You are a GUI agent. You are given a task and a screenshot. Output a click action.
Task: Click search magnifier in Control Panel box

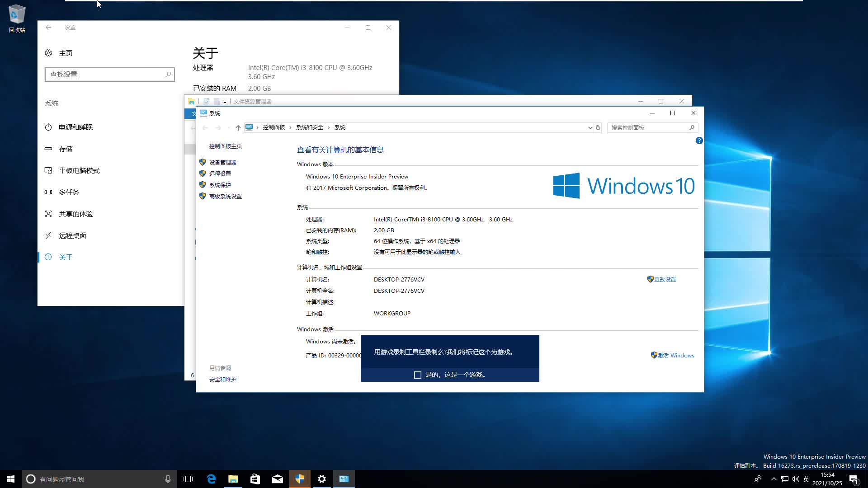coord(692,128)
